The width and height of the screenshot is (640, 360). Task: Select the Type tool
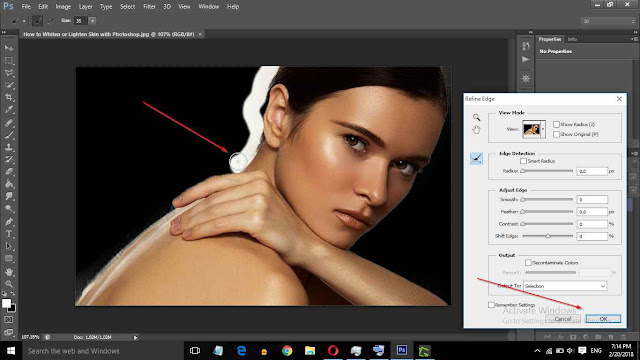[x=9, y=234]
